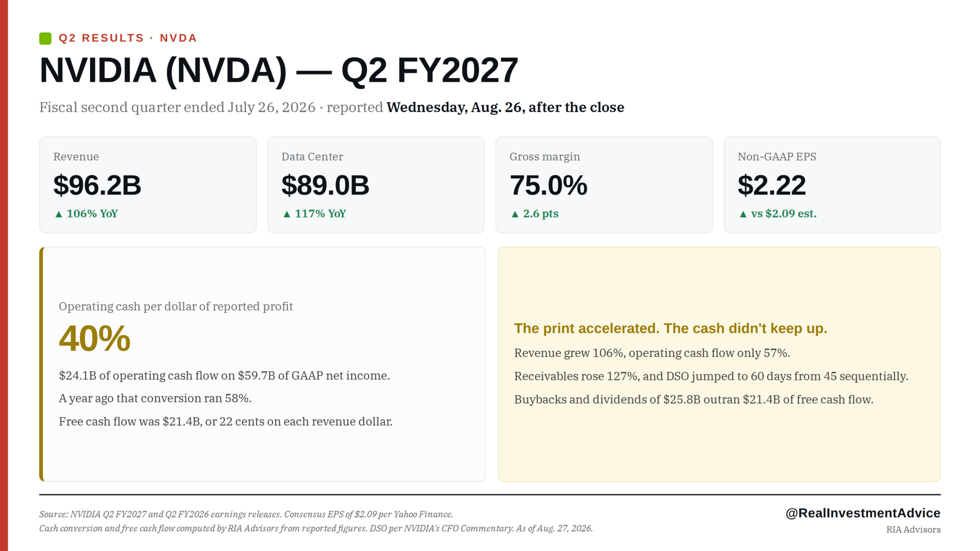This screenshot has width=980, height=551.
Task: Select the Gross margin 75.0% card
Action: click(x=604, y=185)
